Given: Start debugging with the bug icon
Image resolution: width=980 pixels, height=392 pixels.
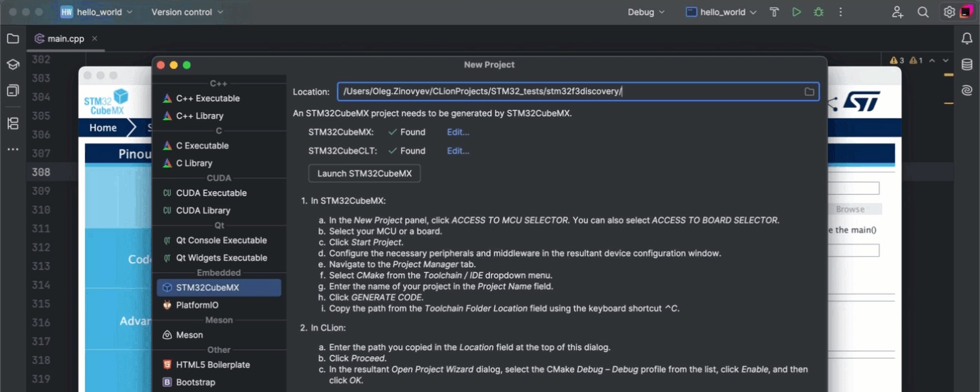Looking at the screenshot, I should tap(818, 12).
